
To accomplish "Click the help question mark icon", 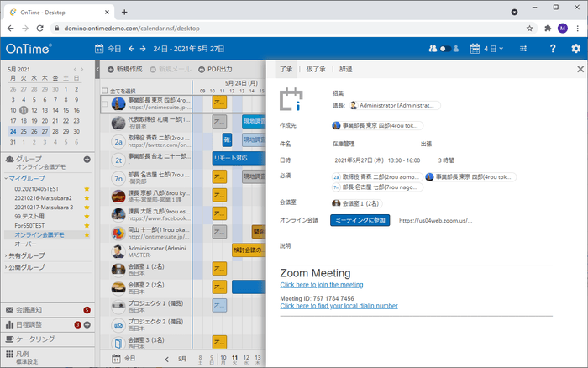I will tap(553, 49).
